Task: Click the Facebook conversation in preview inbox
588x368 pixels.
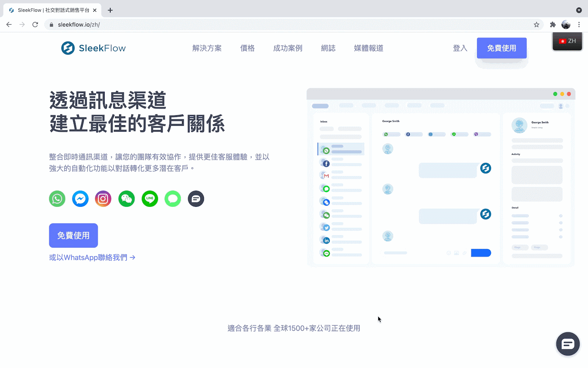Action: pos(341,162)
